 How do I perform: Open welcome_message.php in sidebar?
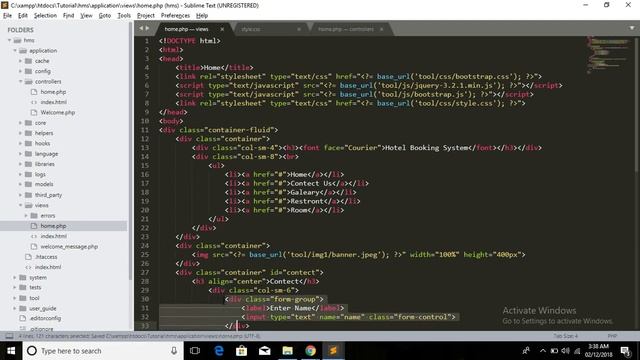pos(69,247)
